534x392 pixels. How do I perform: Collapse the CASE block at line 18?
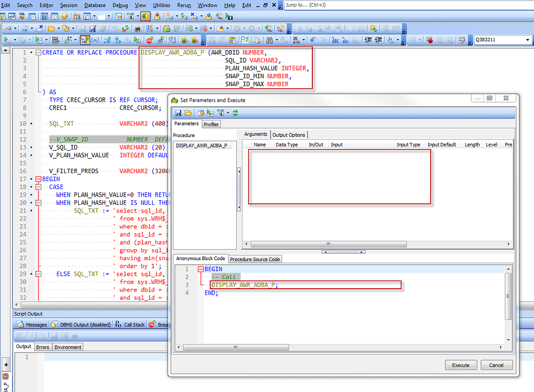pyautogui.click(x=38, y=187)
